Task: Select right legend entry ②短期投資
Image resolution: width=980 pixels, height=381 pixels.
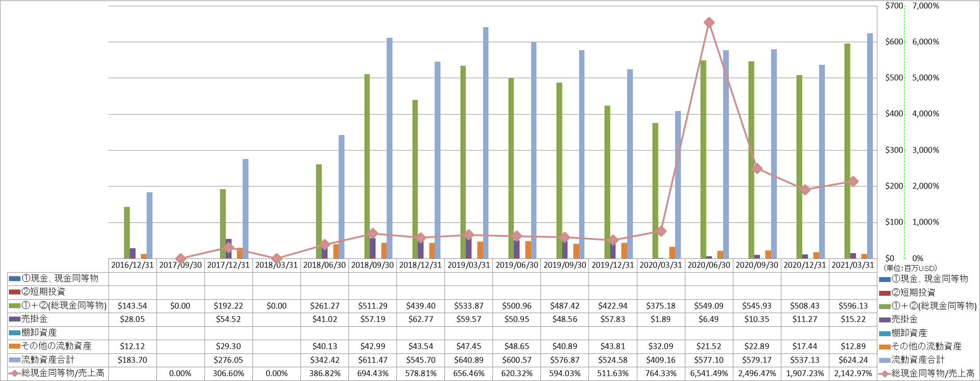Action: click(907, 293)
